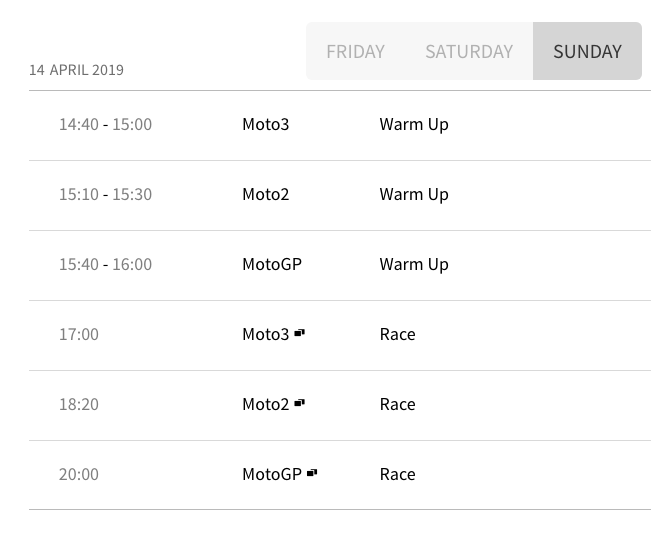Click the 17:00 race start time
The height and width of the screenshot is (533, 651).
point(79,335)
